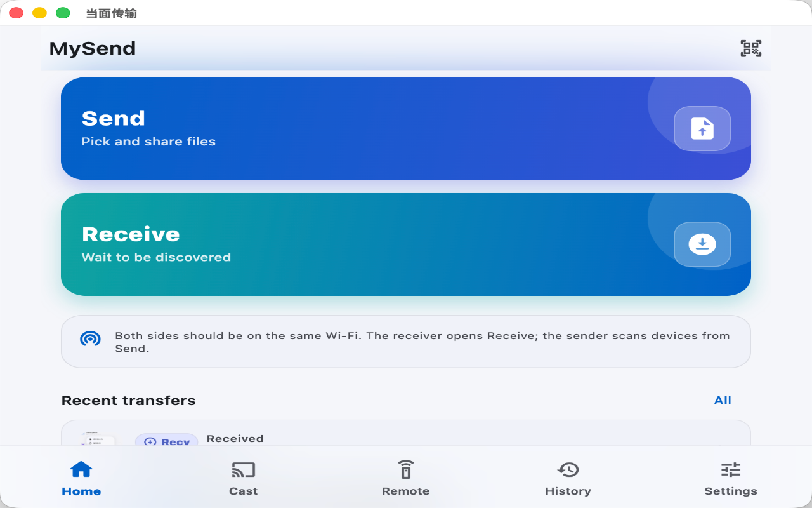The width and height of the screenshot is (812, 508).
Task: Click the Home house icon
Action: pyautogui.click(x=81, y=470)
